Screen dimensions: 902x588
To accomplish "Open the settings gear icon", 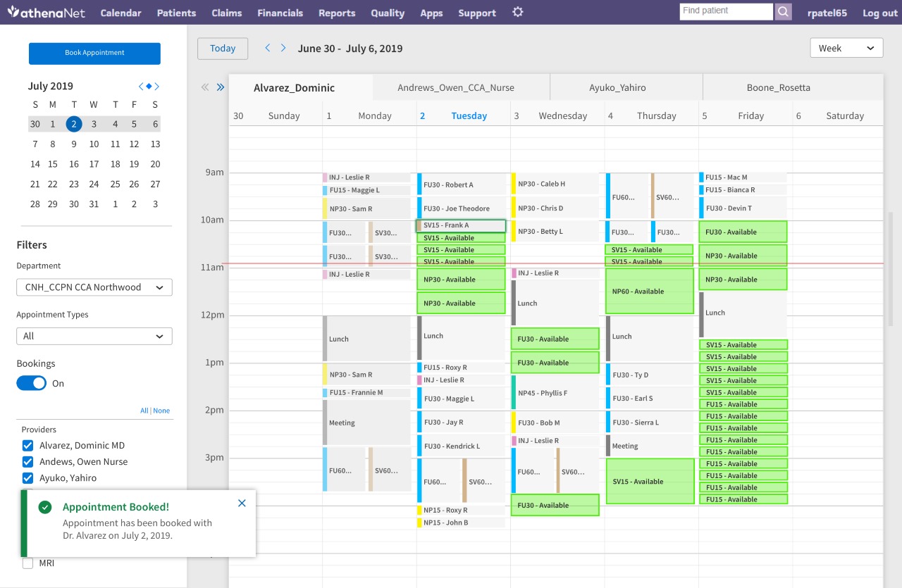I will [x=518, y=12].
